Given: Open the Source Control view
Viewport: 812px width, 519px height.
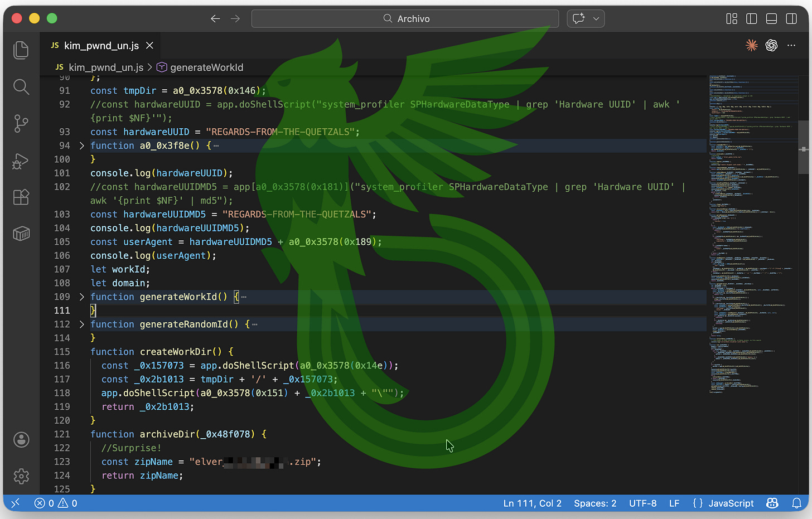Looking at the screenshot, I should (x=21, y=124).
